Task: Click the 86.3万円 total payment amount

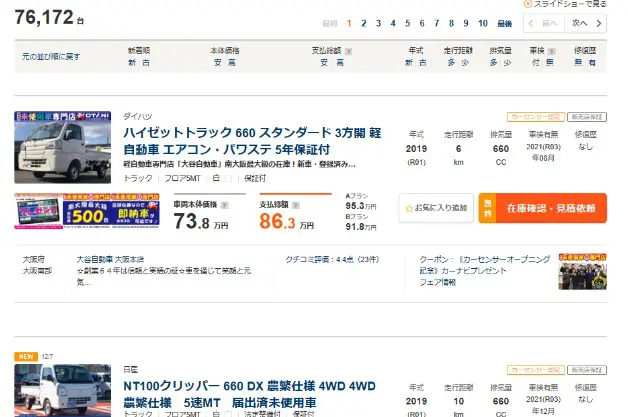Action: click(286, 222)
